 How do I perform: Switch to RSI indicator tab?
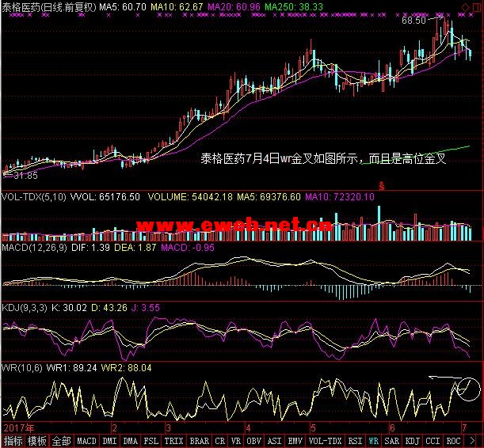coord(356,441)
